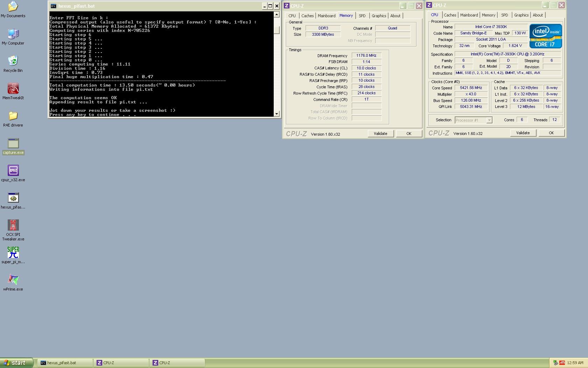
Task: Select capture.exe desktop icon
Action: (x=13, y=146)
